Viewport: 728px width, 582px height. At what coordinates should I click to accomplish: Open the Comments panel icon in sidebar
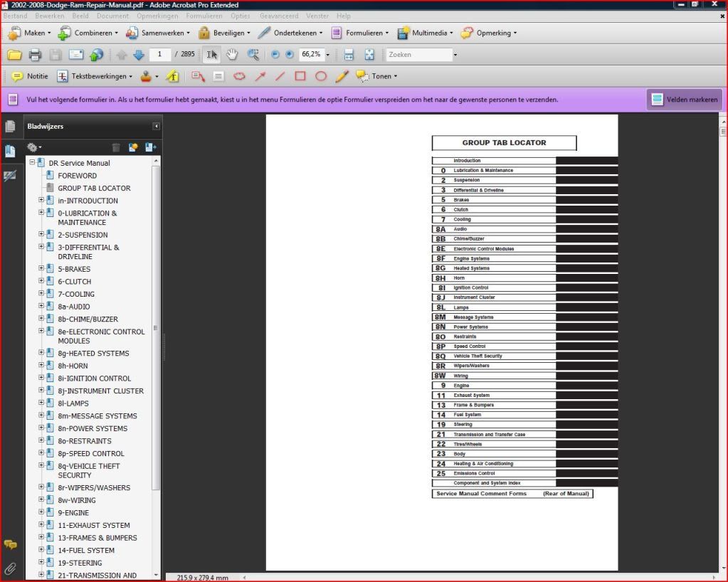(x=10, y=544)
